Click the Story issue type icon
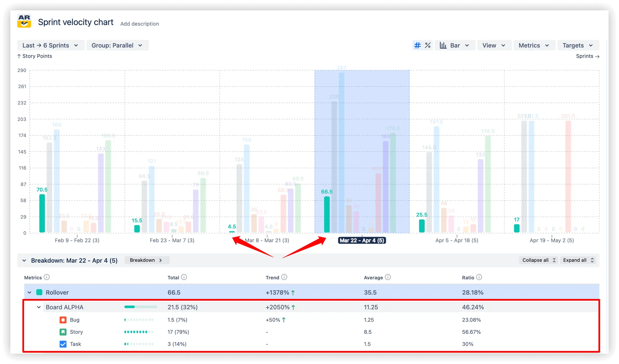This screenshot has width=619, height=364. (63, 332)
